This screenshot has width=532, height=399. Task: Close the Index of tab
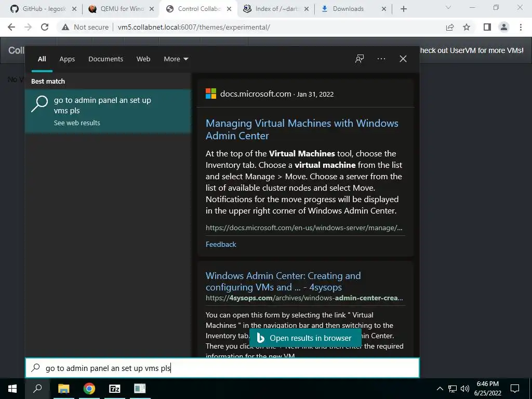307,9
